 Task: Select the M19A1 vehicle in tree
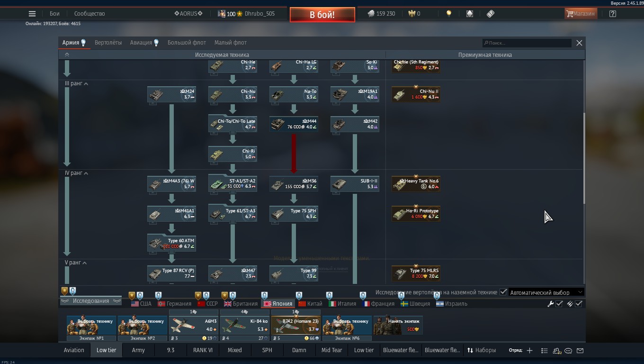click(x=355, y=94)
